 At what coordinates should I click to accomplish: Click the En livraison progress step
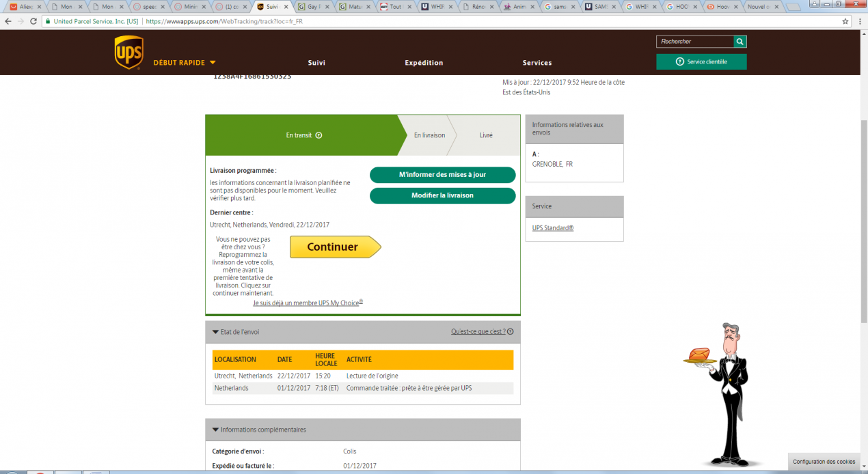429,135
